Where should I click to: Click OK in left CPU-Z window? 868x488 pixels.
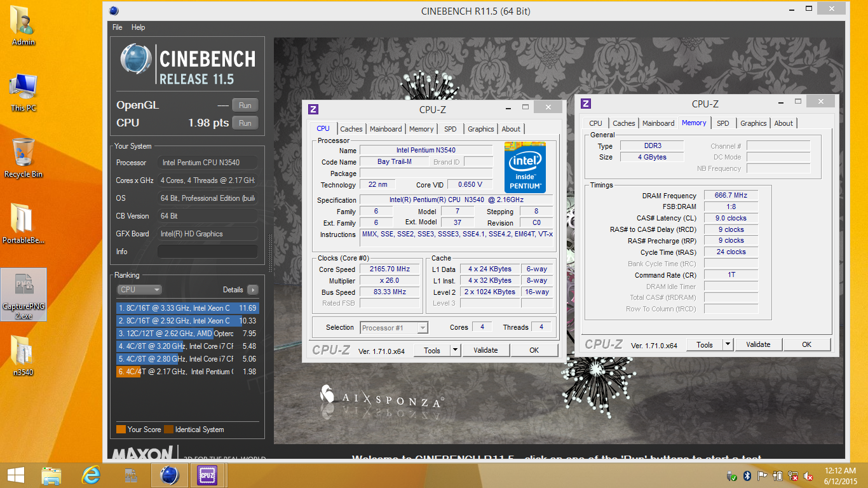click(534, 350)
